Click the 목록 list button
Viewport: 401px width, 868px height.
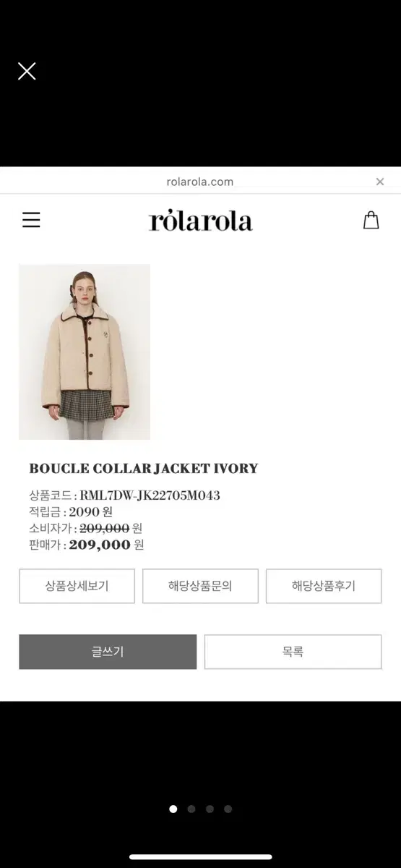click(x=293, y=652)
